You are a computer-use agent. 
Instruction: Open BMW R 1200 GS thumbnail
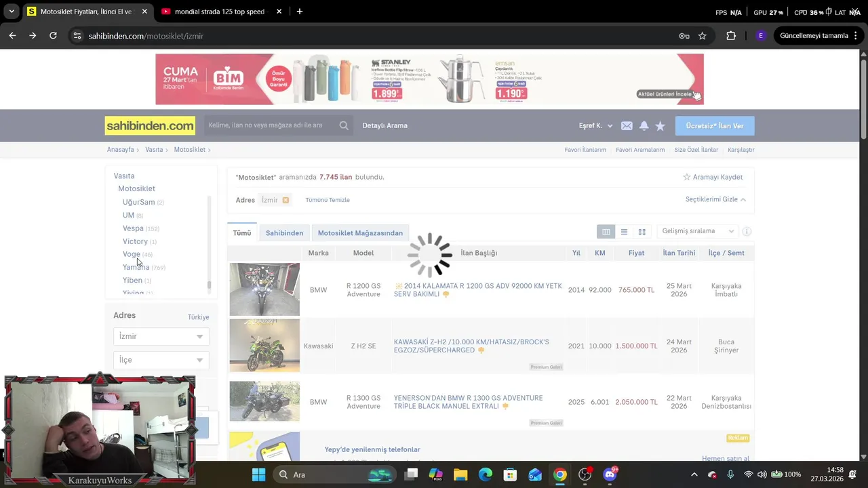[x=264, y=289]
